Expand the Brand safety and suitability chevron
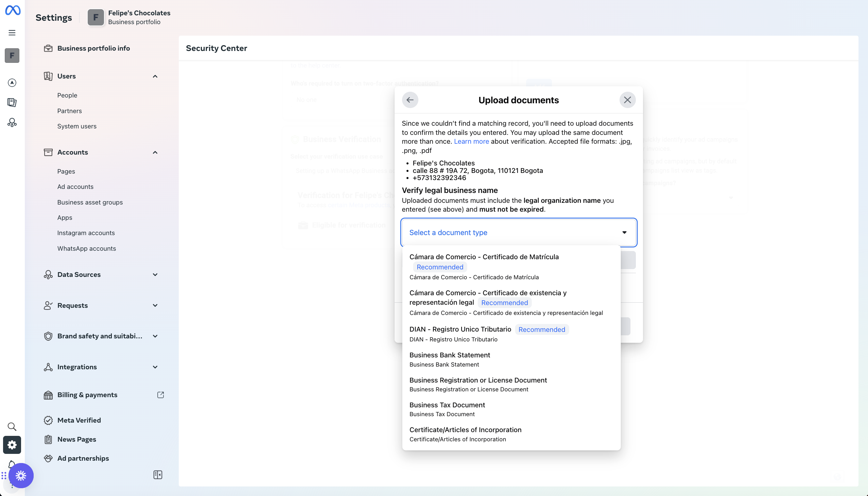 (155, 336)
